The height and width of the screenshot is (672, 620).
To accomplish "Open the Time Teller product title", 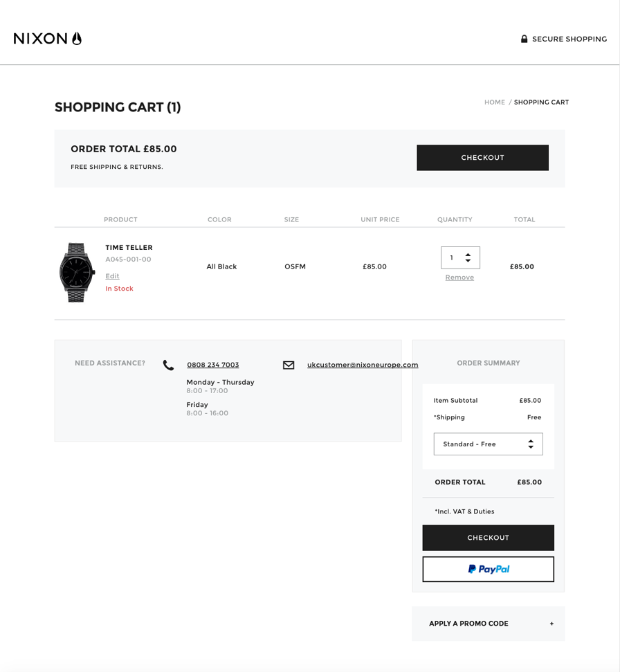I will (x=129, y=247).
